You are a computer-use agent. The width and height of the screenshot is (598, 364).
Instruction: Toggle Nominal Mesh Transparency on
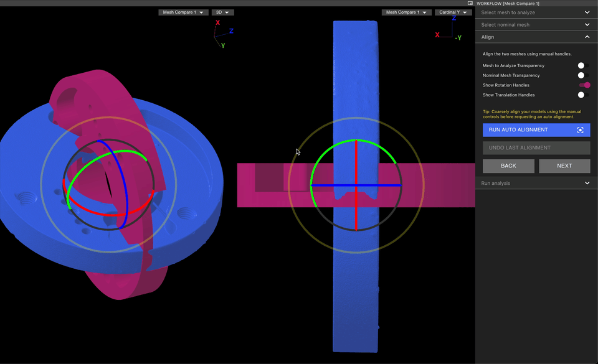pyautogui.click(x=584, y=75)
